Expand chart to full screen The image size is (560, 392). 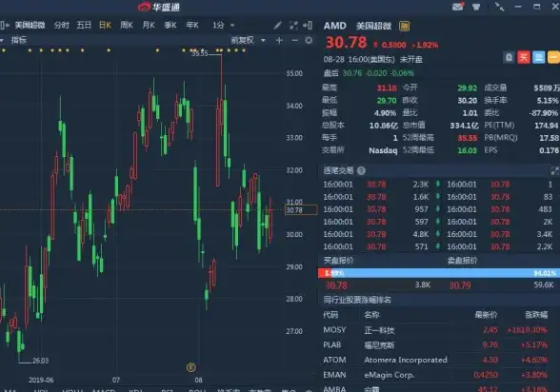[293, 26]
